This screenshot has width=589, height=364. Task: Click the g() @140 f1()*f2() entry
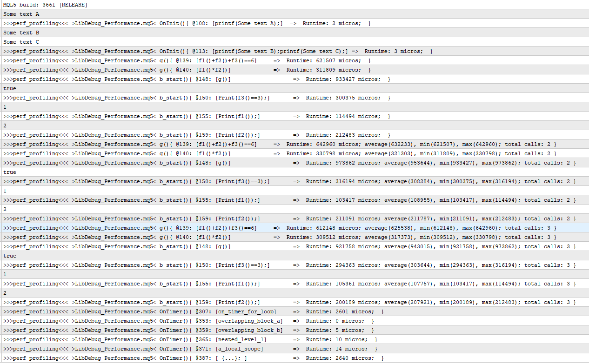point(186,70)
